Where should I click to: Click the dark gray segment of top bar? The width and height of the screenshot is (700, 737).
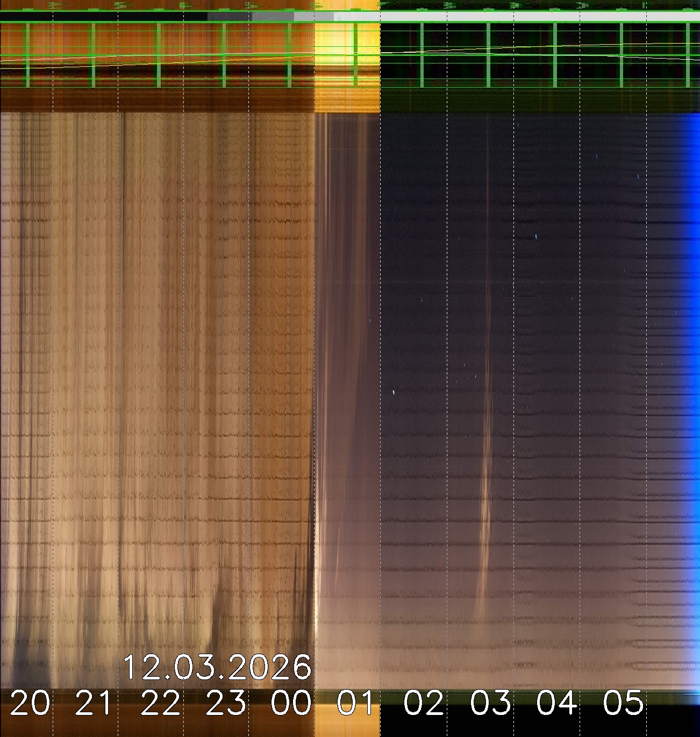pos(230,17)
